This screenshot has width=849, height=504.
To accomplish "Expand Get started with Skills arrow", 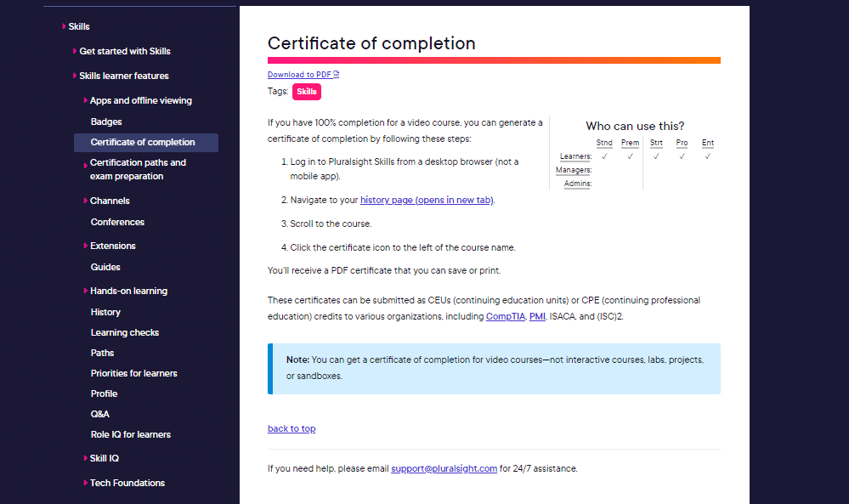I will pos(75,51).
